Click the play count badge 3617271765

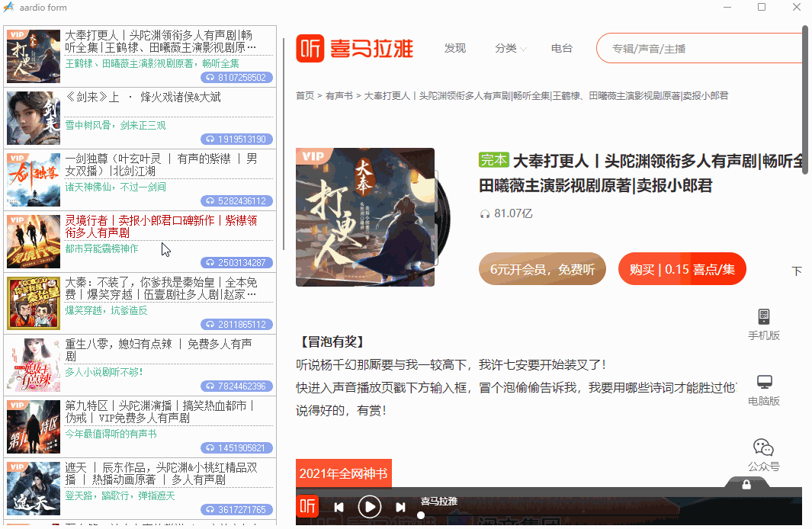tap(236, 510)
